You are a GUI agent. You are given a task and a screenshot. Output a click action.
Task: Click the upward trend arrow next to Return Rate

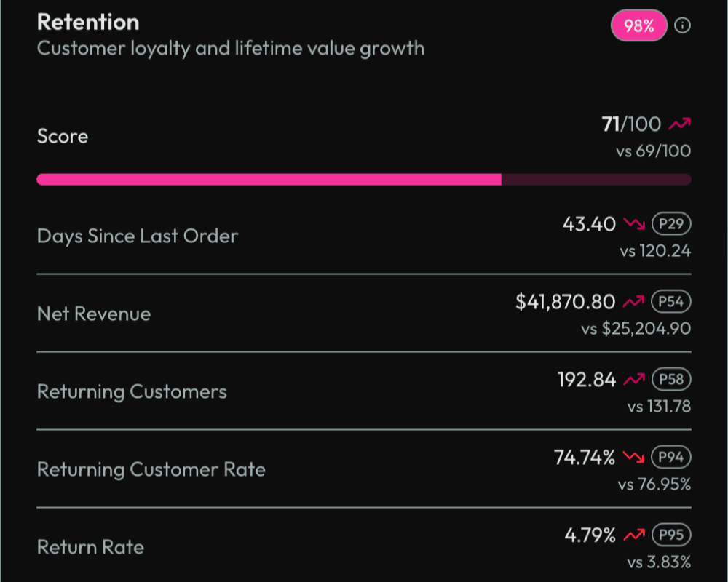633,535
